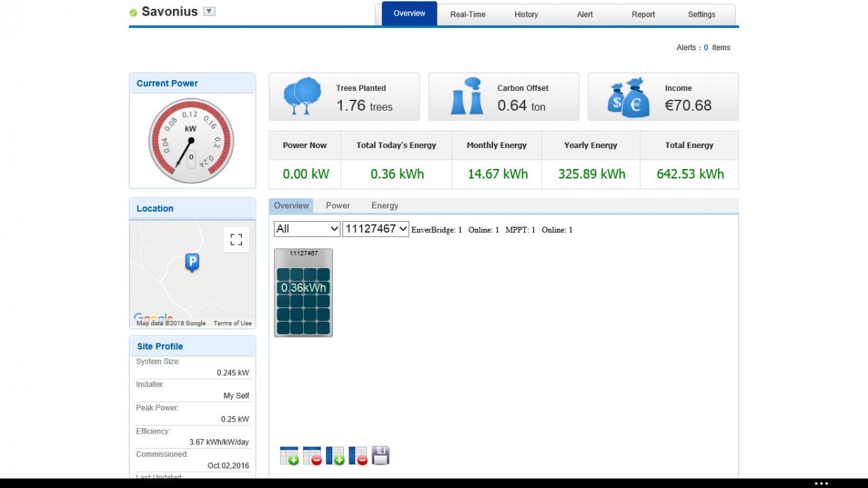
Task: Open the Settings tab
Action: coord(702,14)
